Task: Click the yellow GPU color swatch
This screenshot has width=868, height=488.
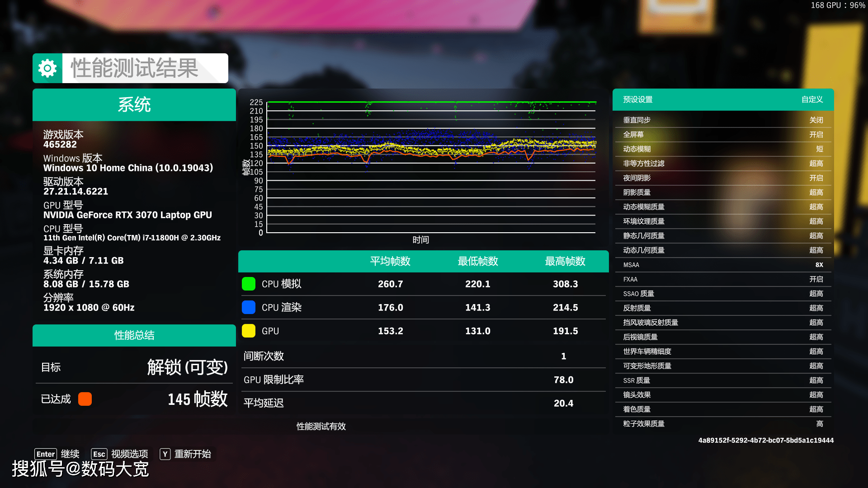Action: point(249,331)
